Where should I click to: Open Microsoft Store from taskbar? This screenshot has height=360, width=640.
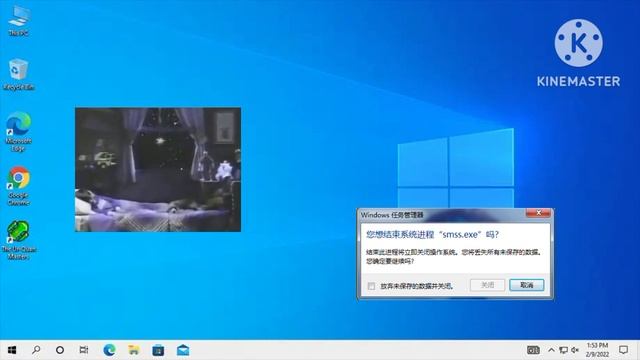[158, 350]
